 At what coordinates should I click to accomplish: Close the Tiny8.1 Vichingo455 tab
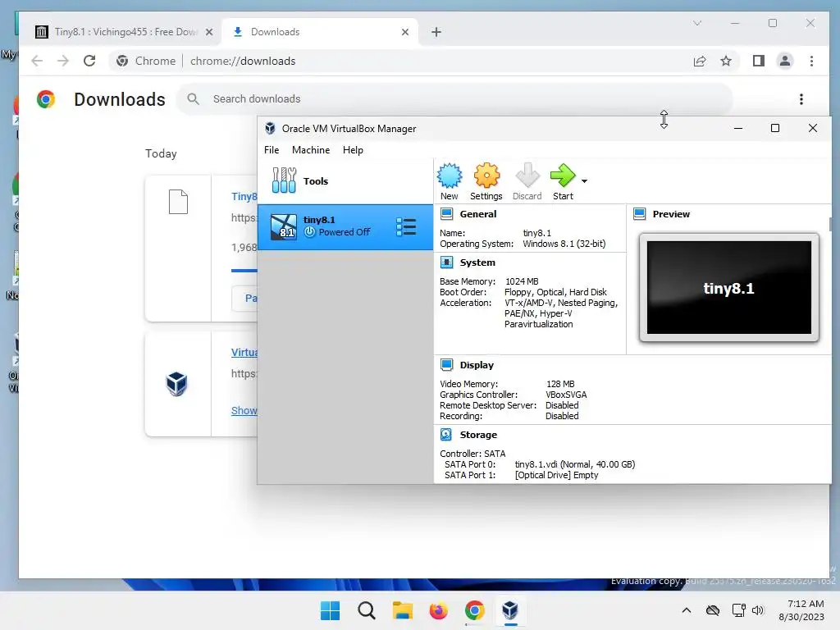click(209, 32)
